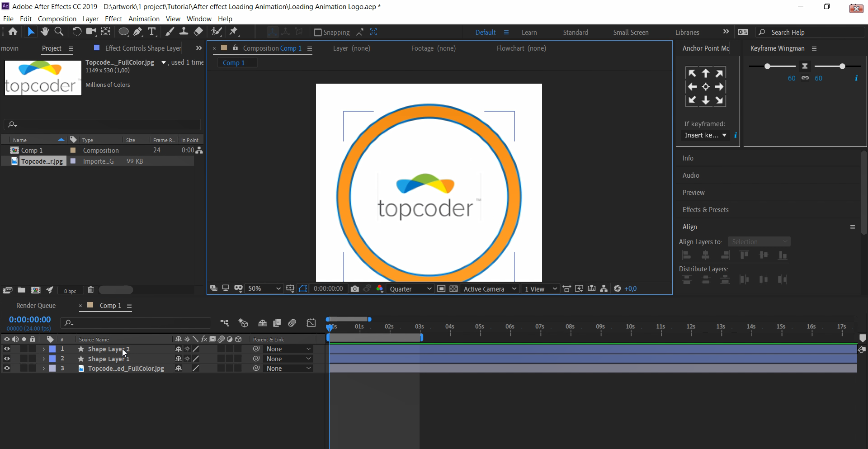Click the viewer current time 0:00:00:00
The height and width of the screenshot is (449, 868).
pyautogui.click(x=328, y=288)
